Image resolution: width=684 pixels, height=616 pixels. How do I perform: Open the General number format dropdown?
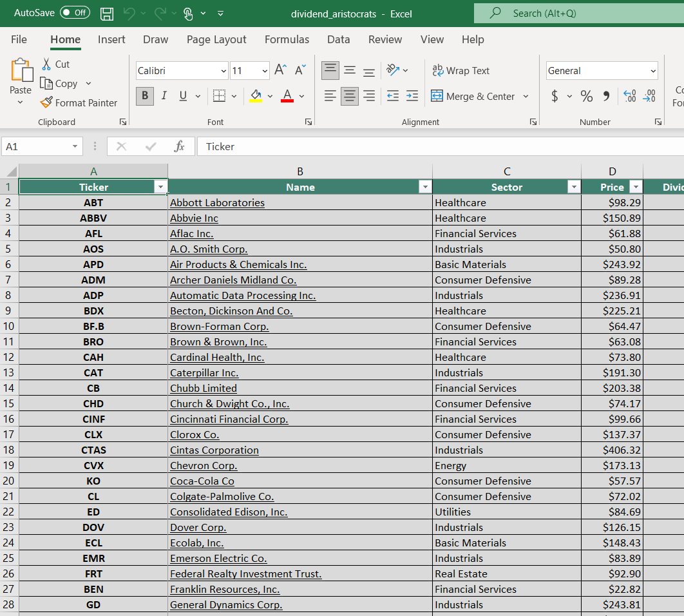pyautogui.click(x=653, y=71)
